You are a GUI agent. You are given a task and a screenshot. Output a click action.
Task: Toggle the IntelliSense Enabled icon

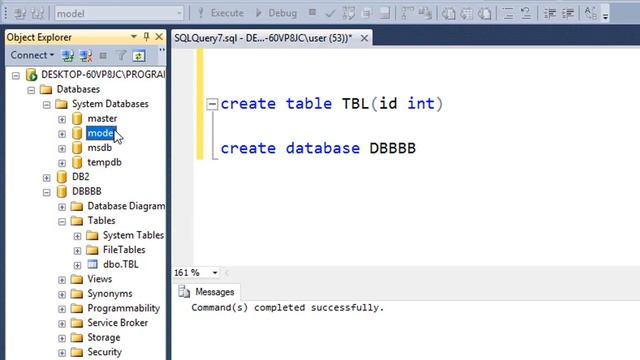(x=384, y=13)
